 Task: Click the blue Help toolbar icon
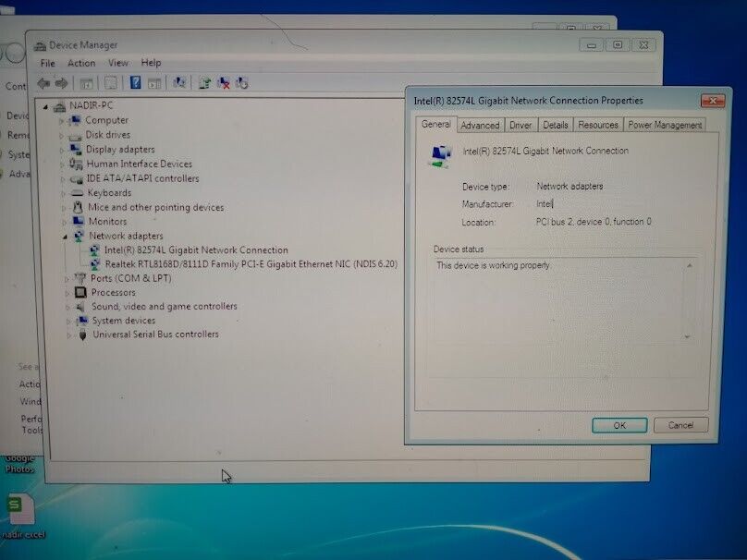[x=135, y=83]
